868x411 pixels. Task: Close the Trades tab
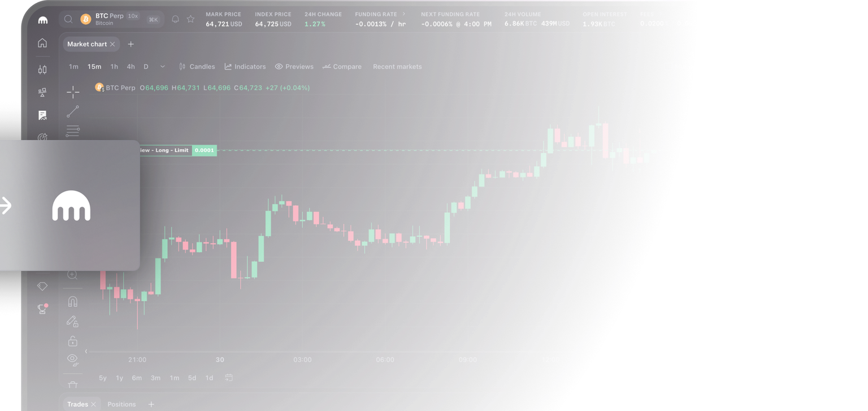point(93,404)
